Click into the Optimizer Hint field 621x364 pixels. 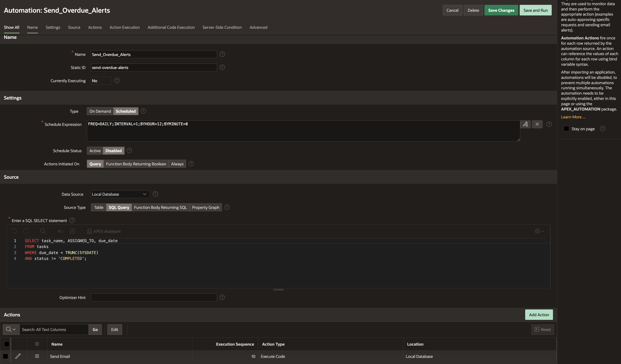[x=154, y=298]
